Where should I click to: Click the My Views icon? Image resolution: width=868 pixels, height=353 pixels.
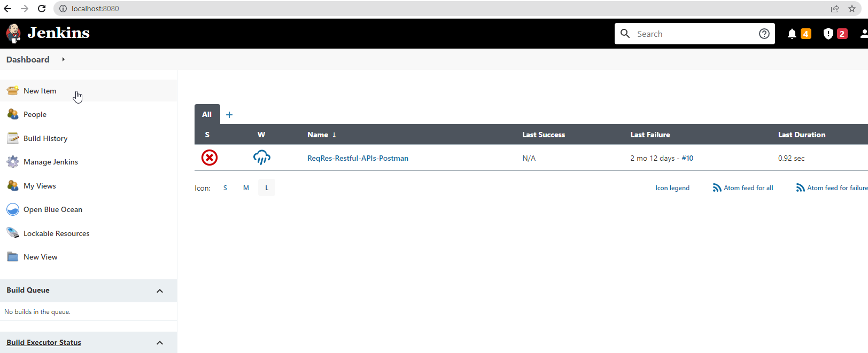click(x=13, y=186)
